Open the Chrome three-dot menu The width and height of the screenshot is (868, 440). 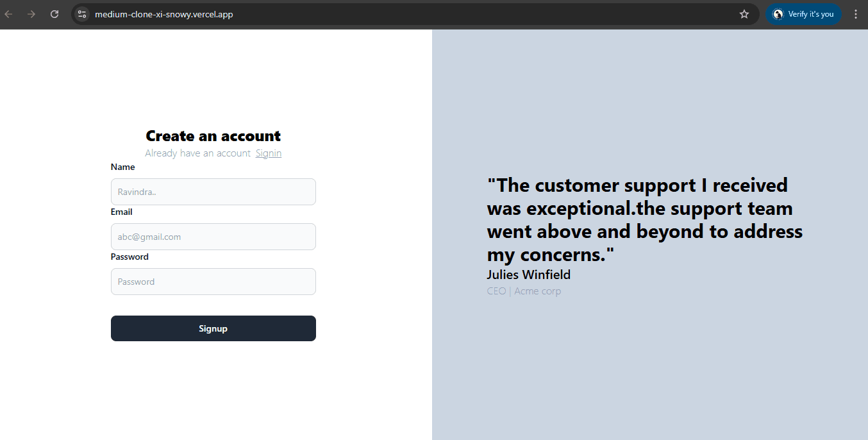(855, 14)
